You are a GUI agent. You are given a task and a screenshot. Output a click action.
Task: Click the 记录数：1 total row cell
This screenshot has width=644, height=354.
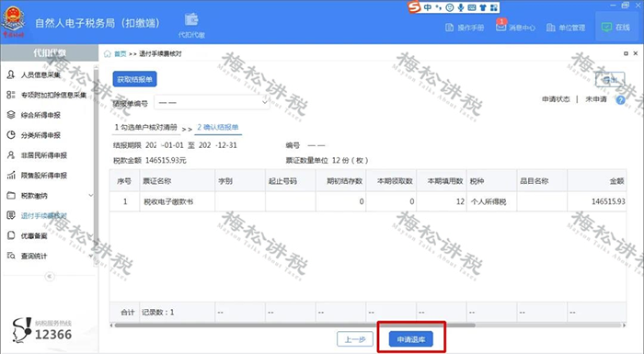pyautogui.click(x=177, y=313)
